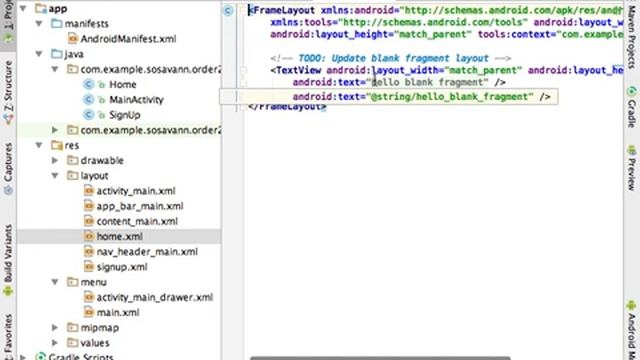Collapse the res folder
Screen dimensions: 640x360
39,145
